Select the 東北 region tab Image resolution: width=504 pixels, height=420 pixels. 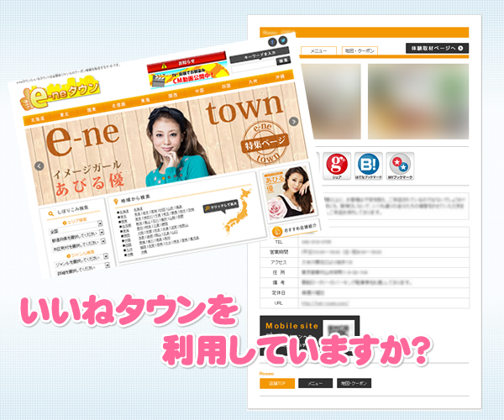click(x=65, y=114)
